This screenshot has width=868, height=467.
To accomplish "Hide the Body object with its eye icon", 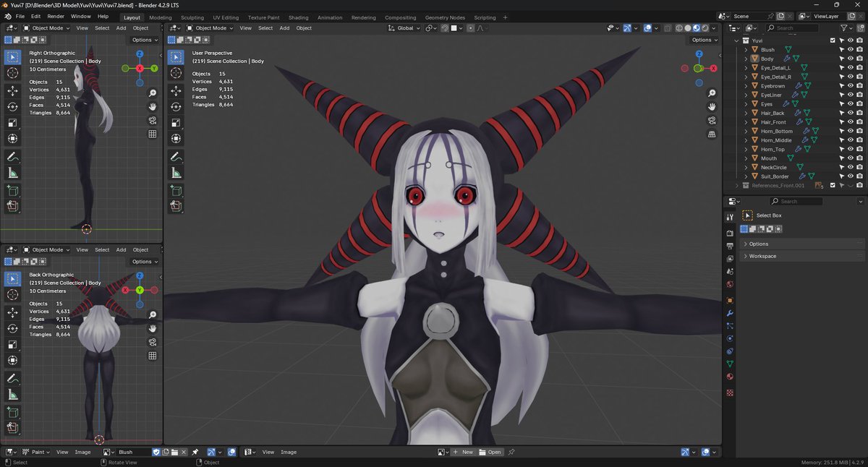I will point(851,59).
